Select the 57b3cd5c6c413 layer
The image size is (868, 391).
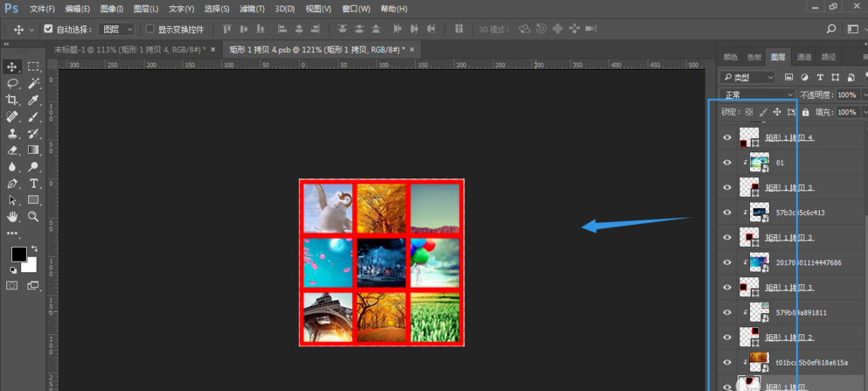(x=800, y=213)
